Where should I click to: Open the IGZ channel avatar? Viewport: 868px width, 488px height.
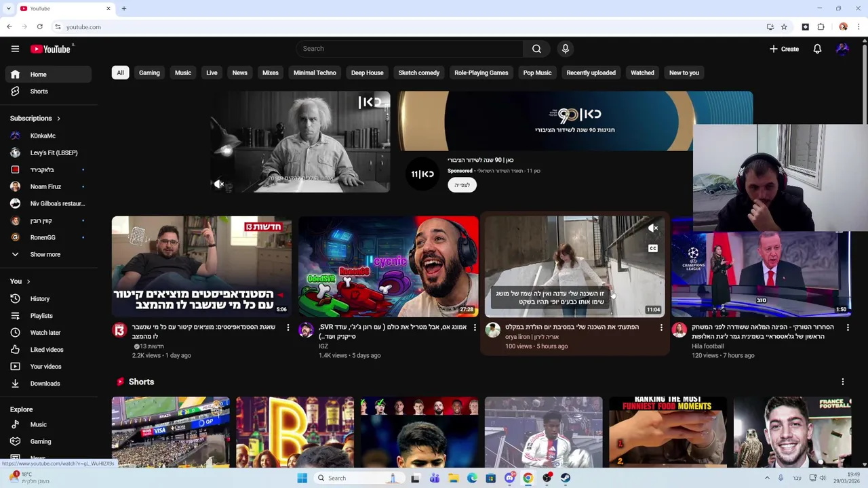pyautogui.click(x=306, y=330)
